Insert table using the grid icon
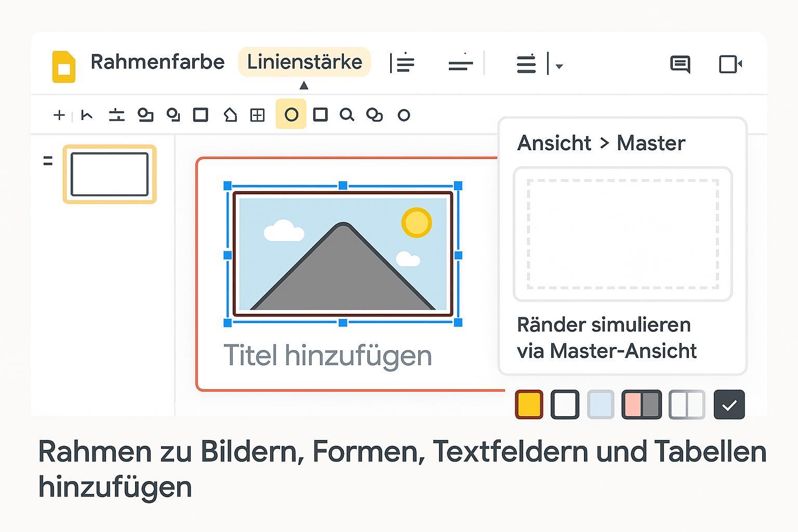Screen dimensions: 798x532 pos(257,115)
